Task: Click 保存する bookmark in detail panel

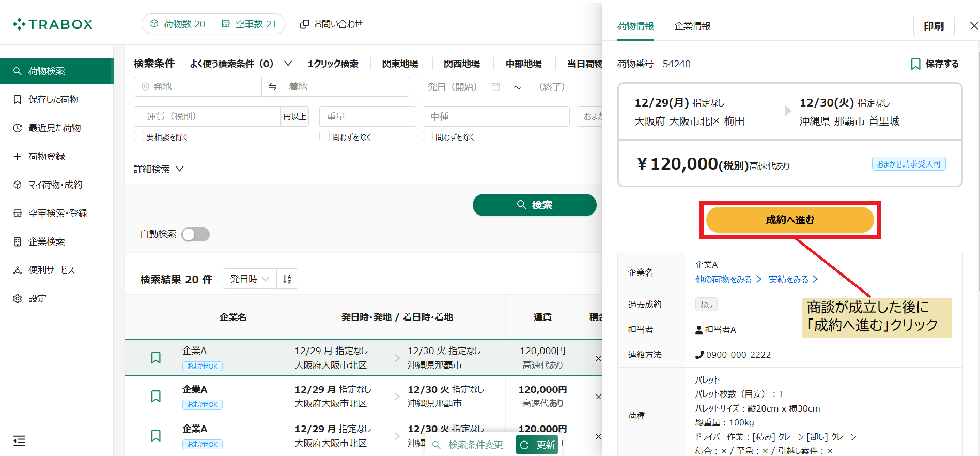Action: (935, 64)
